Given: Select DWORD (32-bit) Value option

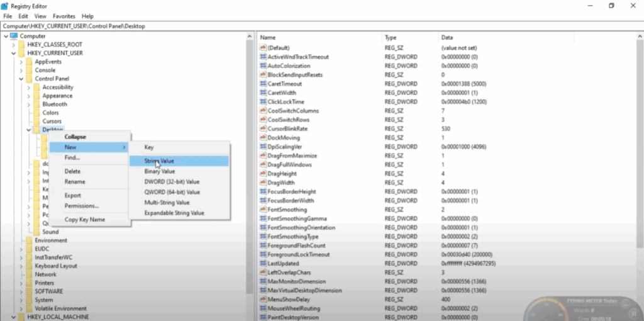Looking at the screenshot, I should 172,181.
